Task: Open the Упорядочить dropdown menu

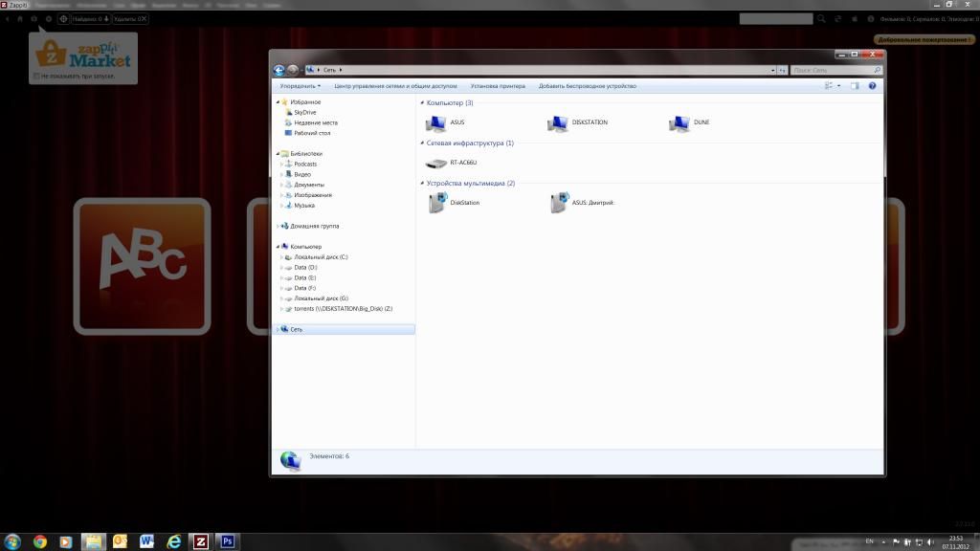Action: 300,86
